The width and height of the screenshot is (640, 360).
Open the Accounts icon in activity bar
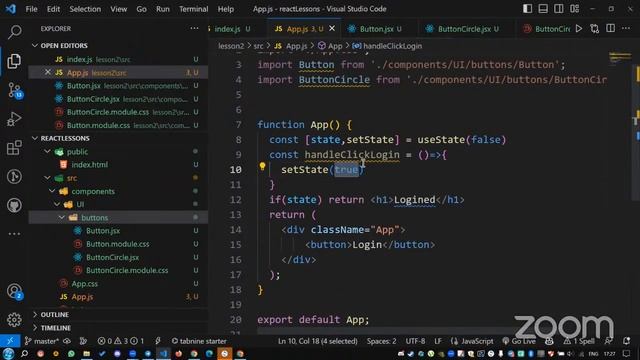click(x=15, y=291)
